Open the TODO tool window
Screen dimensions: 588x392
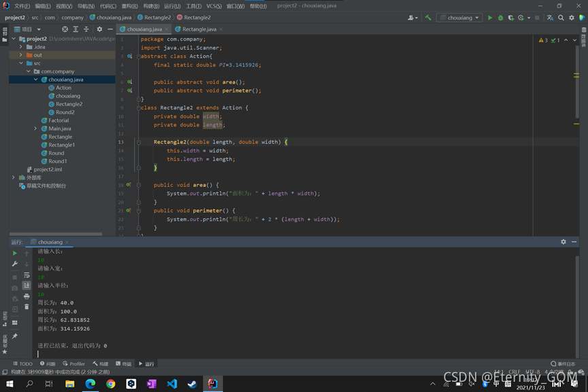pos(23,364)
